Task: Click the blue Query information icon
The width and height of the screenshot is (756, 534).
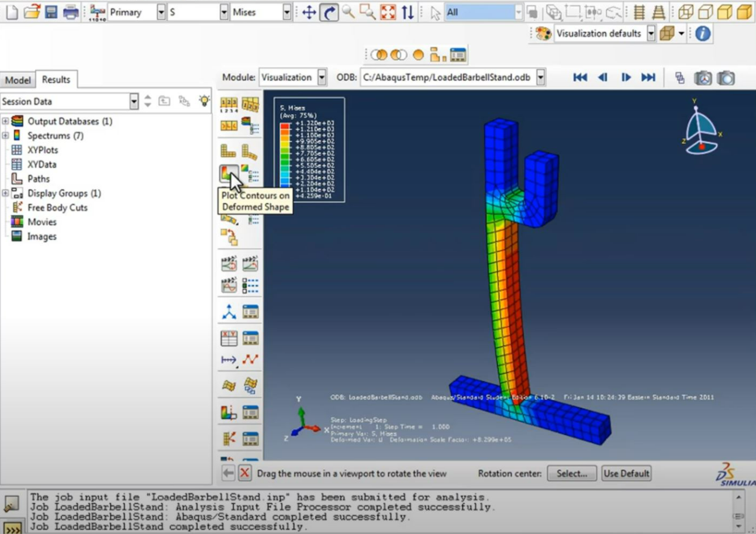Action: click(x=703, y=34)
